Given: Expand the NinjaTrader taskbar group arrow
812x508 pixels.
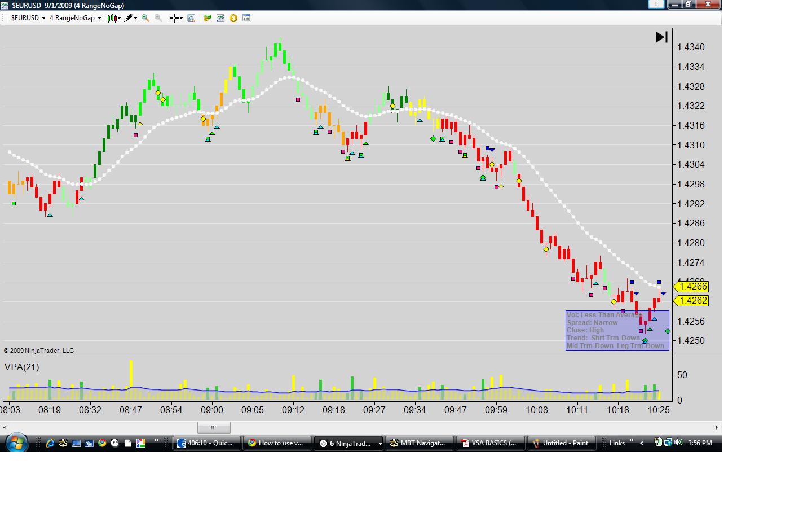Looking at the screenshot, I should (x=380, y=443).
